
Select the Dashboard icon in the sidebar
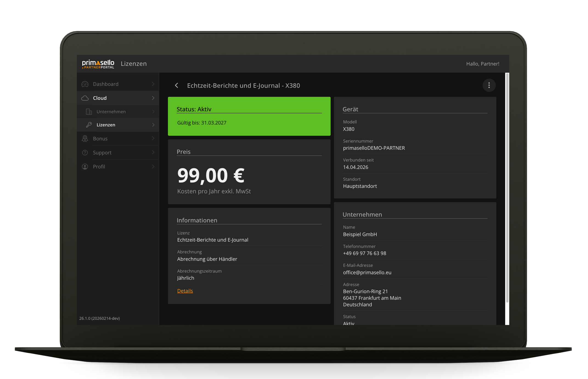pos(85,84)
